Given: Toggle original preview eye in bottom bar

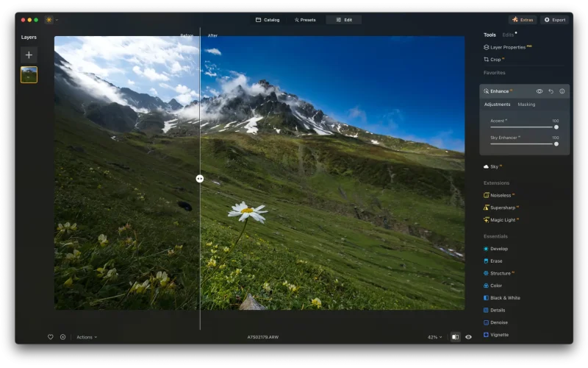Looking at the screenshot, I should point(468,337).
